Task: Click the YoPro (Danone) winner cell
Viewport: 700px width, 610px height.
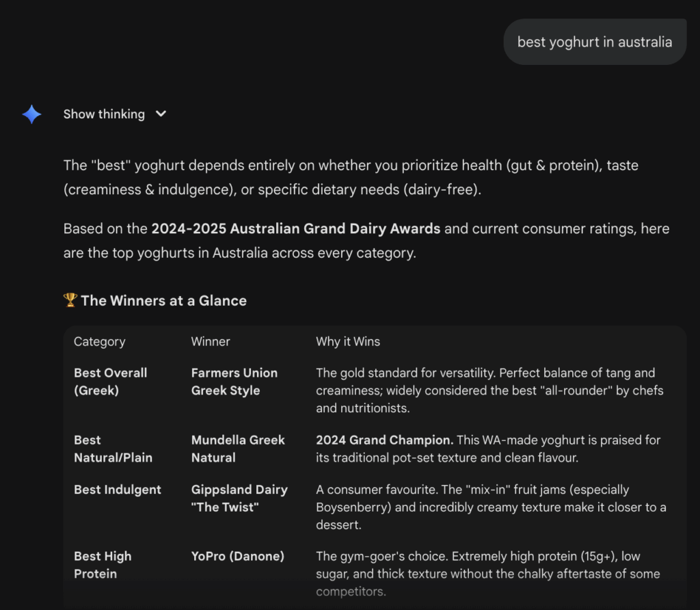Action: (x=237, y=556)
